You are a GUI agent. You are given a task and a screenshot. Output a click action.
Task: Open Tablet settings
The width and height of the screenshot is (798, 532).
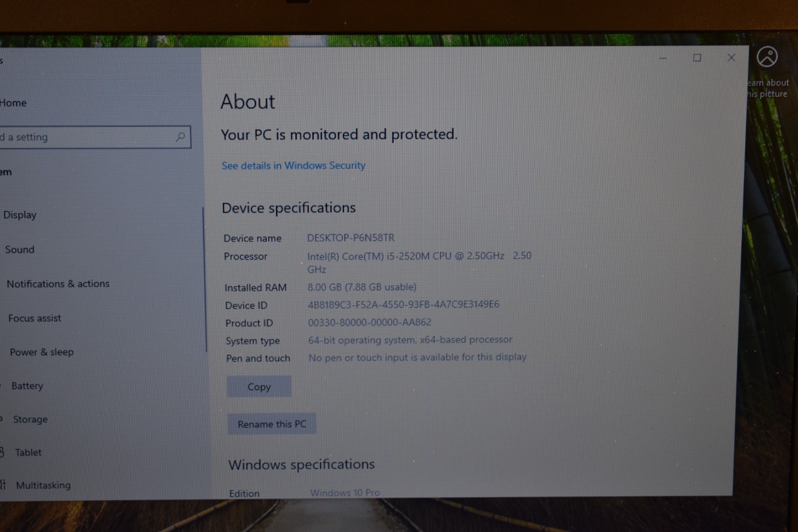(28, 452)
